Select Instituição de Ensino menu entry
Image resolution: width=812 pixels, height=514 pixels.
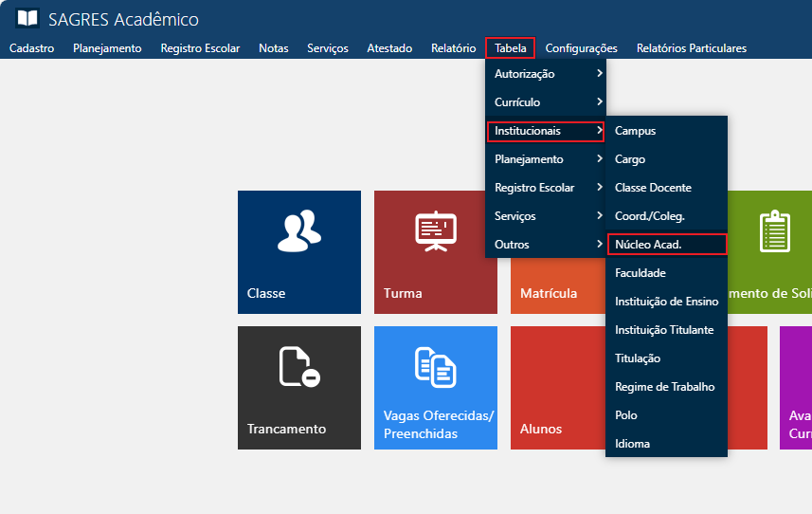pyautogui.click(x=666, y=302)
